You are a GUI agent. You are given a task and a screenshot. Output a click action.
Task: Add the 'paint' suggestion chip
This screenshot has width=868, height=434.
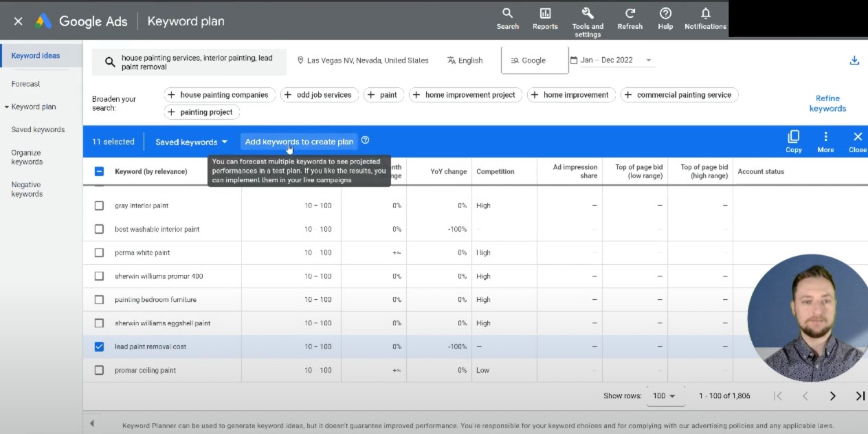pyautogui.click(x=383, y=95)
